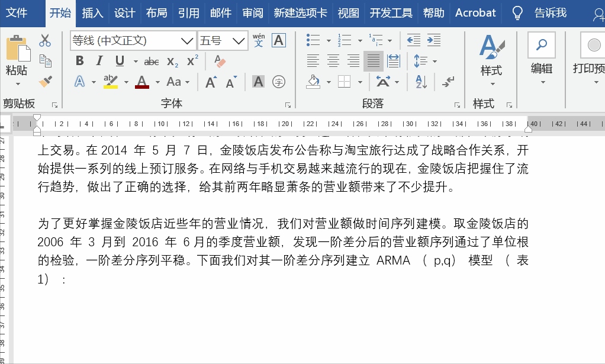
Task: Click the show paragraph marks icon
Action: click(x=448, y=81)
